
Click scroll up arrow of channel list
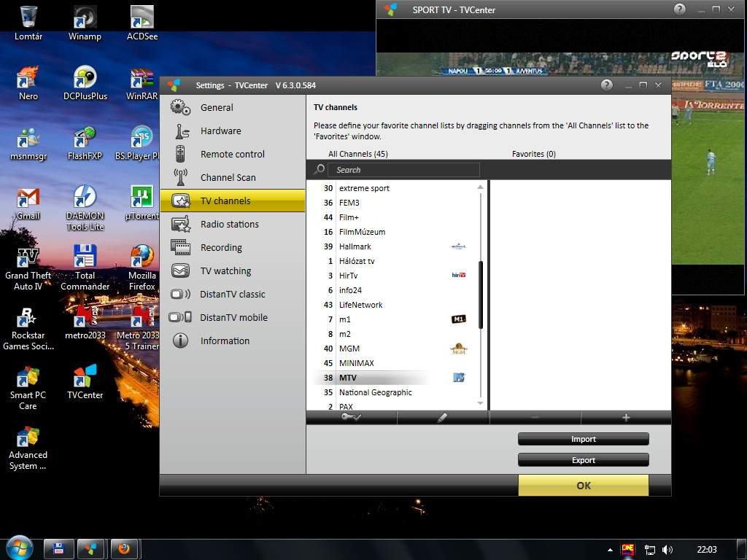480,187
